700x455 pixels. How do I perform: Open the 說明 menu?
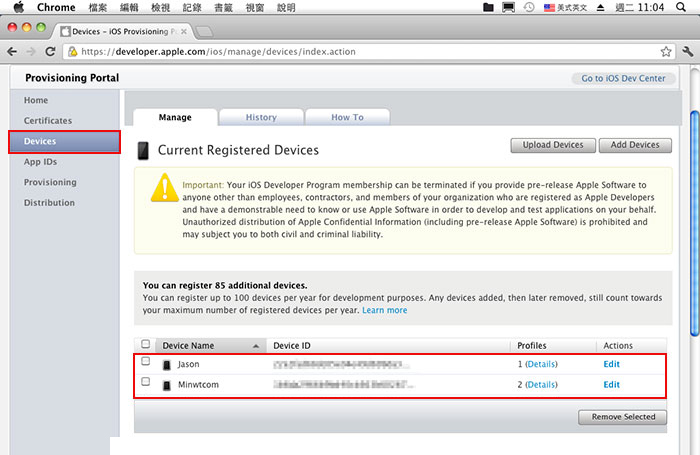tap(286, 8)
